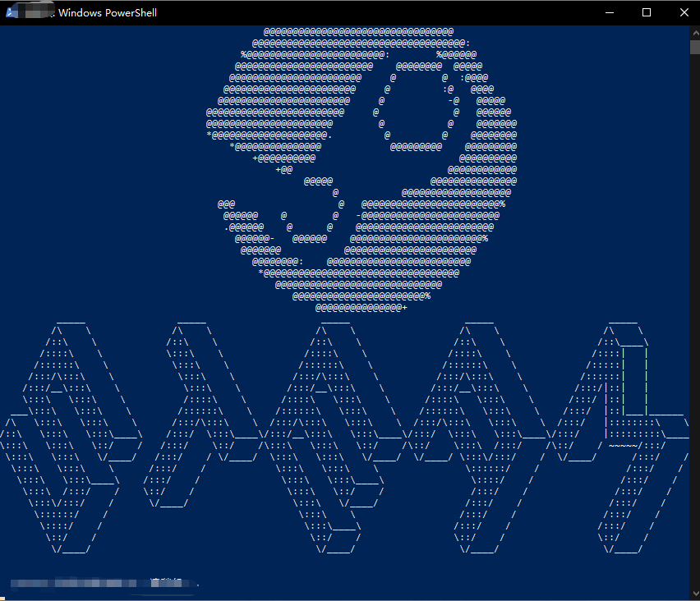This screenshot has width=700, height=601.
Task: Click the scrollbar track below the thumb
Action: [694, 328]
